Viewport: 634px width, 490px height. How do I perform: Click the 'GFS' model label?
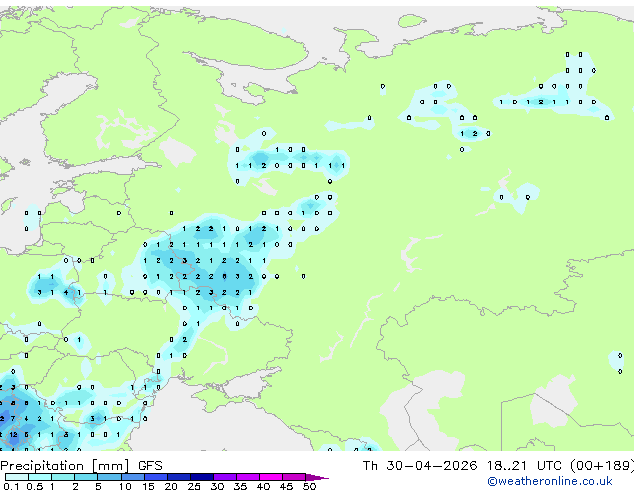pos(150,466)
